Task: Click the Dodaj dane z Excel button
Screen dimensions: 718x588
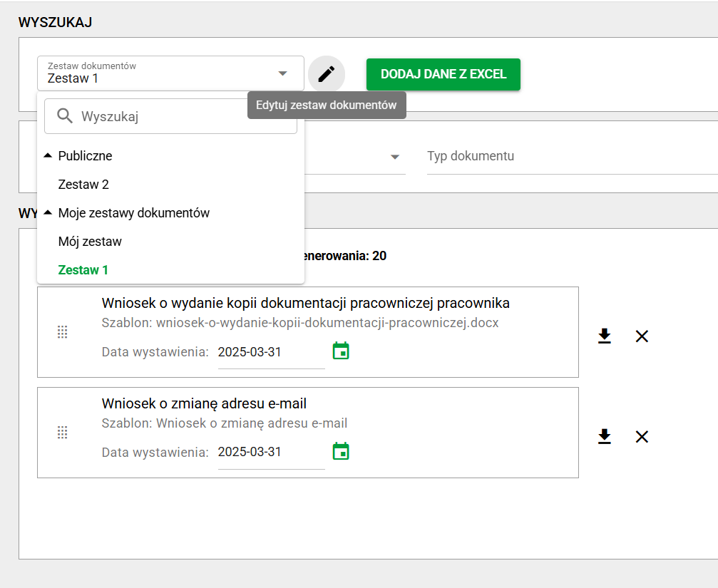Action: (443, 74)
